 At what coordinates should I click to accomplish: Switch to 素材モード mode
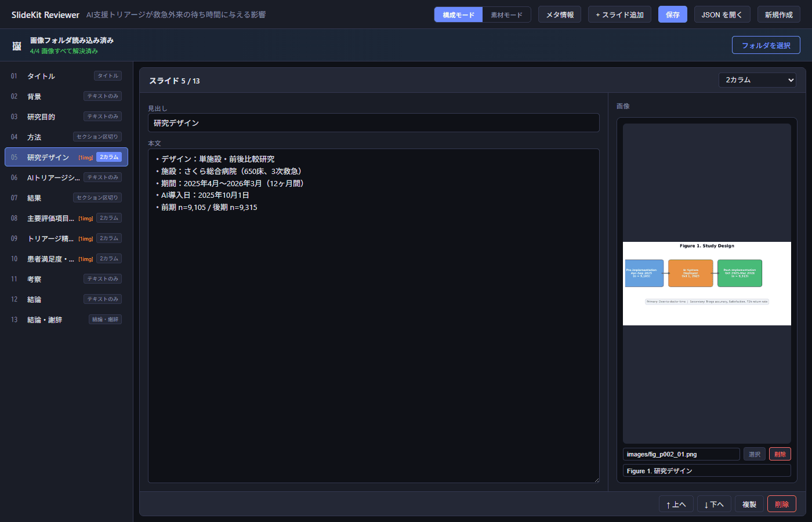click(x=507, y=14)
